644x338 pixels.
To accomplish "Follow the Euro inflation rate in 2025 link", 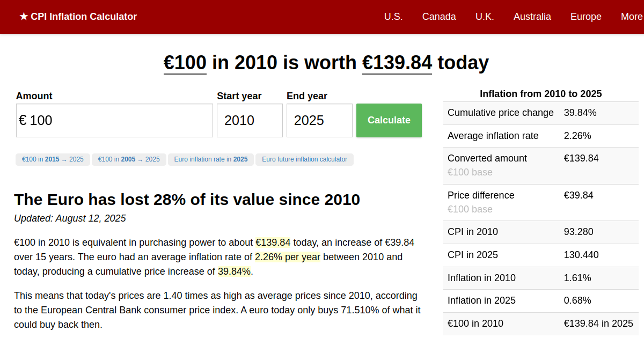I will click(x=211, y=159).
